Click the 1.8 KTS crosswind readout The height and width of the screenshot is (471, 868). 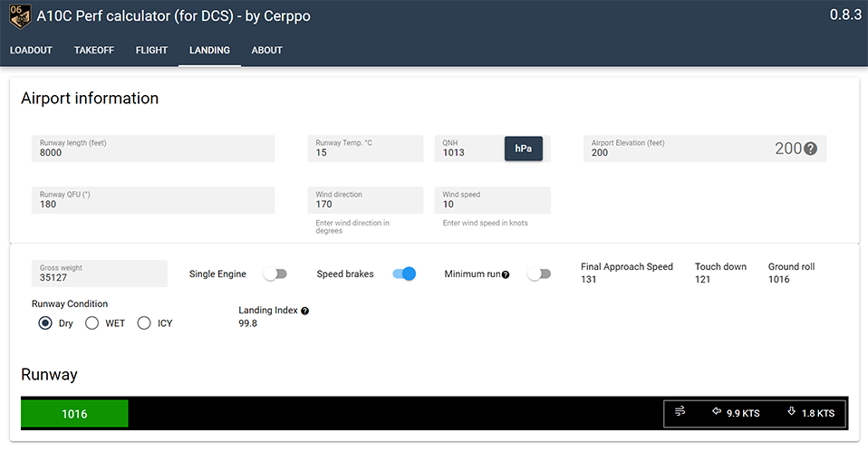818,413
